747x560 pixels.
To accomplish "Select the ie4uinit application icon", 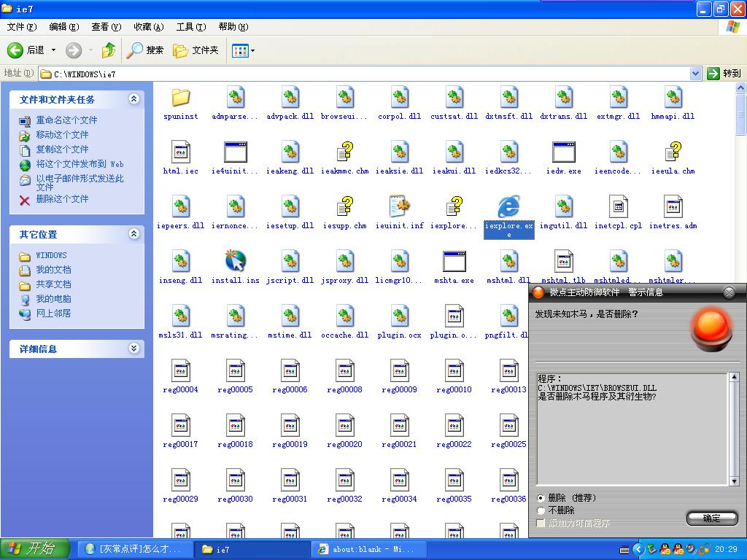I will coord(236,152).
